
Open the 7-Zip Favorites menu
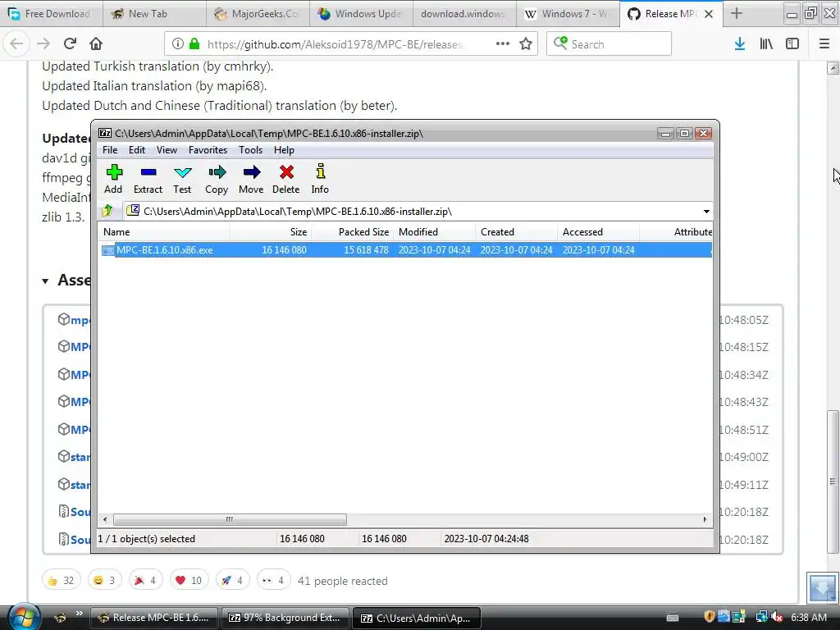(x=208, y=150)
